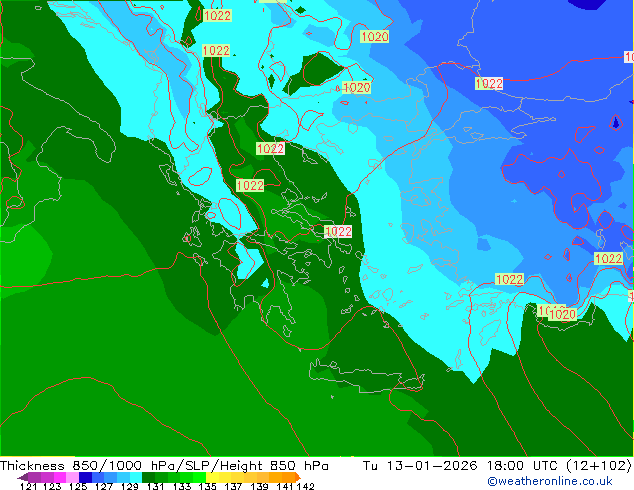Click the date 'Tu 13-01-2026 18:00 UTC (12+102)'
634x490 pixels.
pos(497,466)
